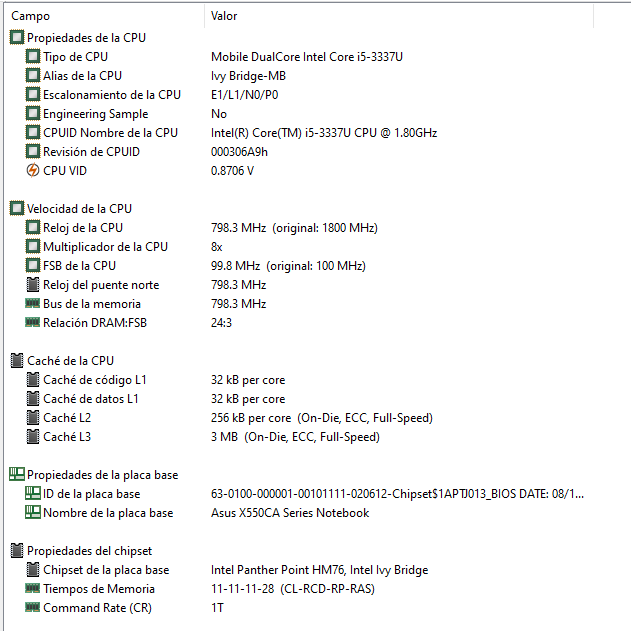Viewport: 631px width, 631px height.
Task: Click the value Ivy Bridge-MB
Action: pyautogui.click(x=248, y=76)
